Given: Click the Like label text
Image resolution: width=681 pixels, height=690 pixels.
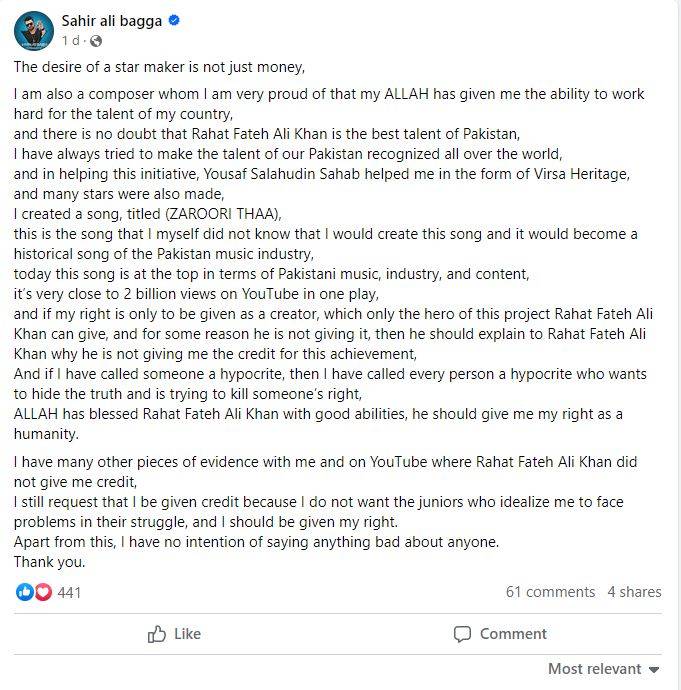Looking at the screenshot, I should [187, 634].
